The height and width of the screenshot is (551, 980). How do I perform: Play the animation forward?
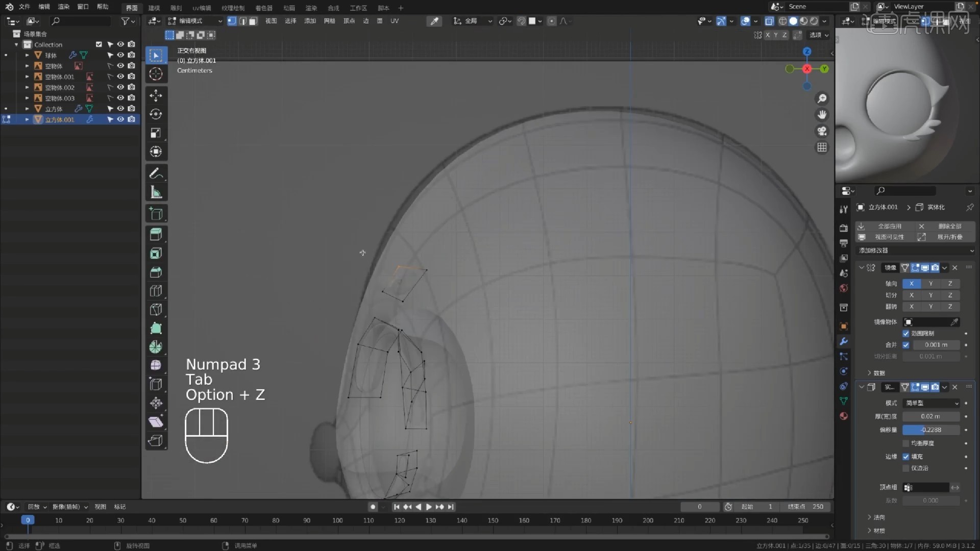[x=429, y=507]
